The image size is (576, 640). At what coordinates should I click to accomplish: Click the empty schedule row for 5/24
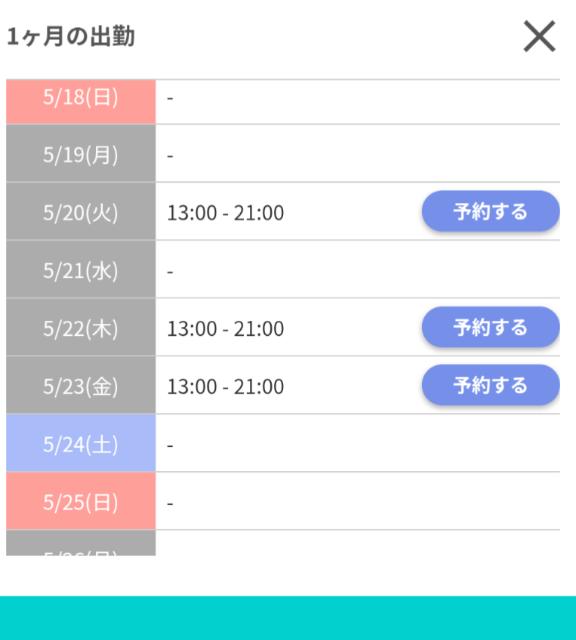(358, 443)
